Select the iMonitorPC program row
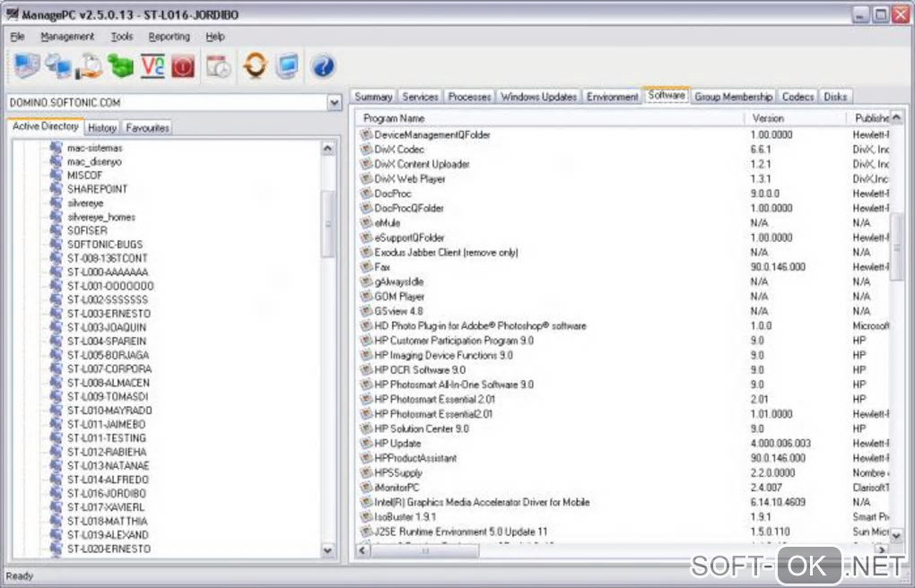The width and height of the screenshot is (915, 588). [x=622, y=488]
